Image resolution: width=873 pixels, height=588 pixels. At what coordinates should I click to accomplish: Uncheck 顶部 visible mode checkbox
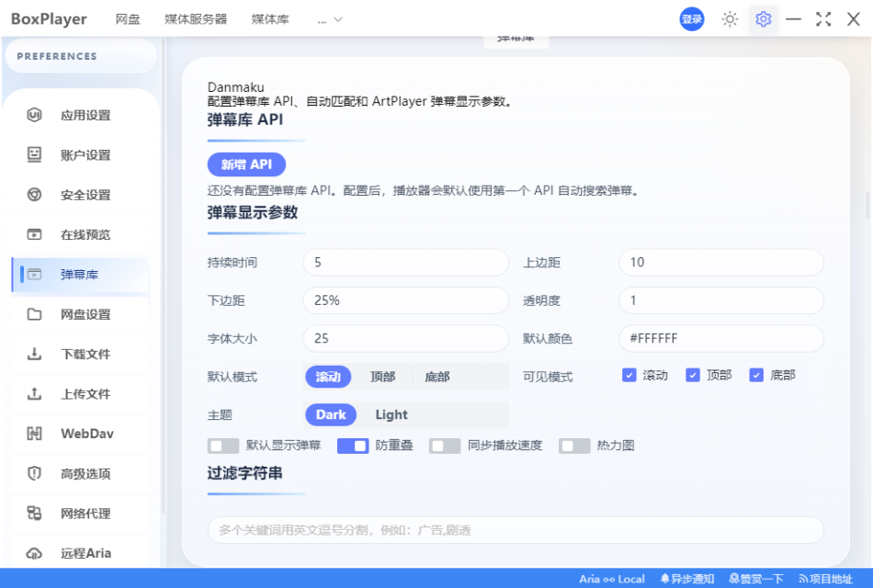[x=693, y=375]
